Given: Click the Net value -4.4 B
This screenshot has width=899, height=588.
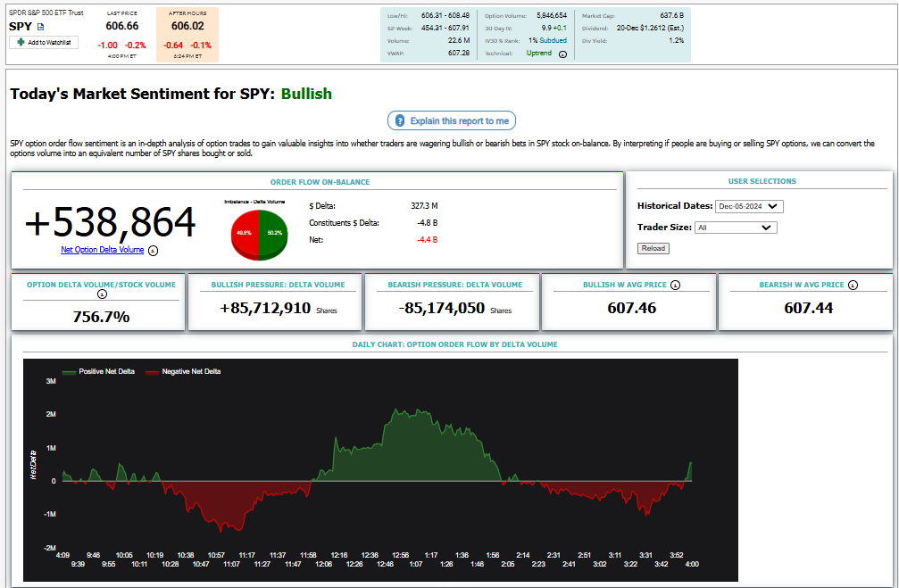Looking at the screenshot, I should (427, 240).
